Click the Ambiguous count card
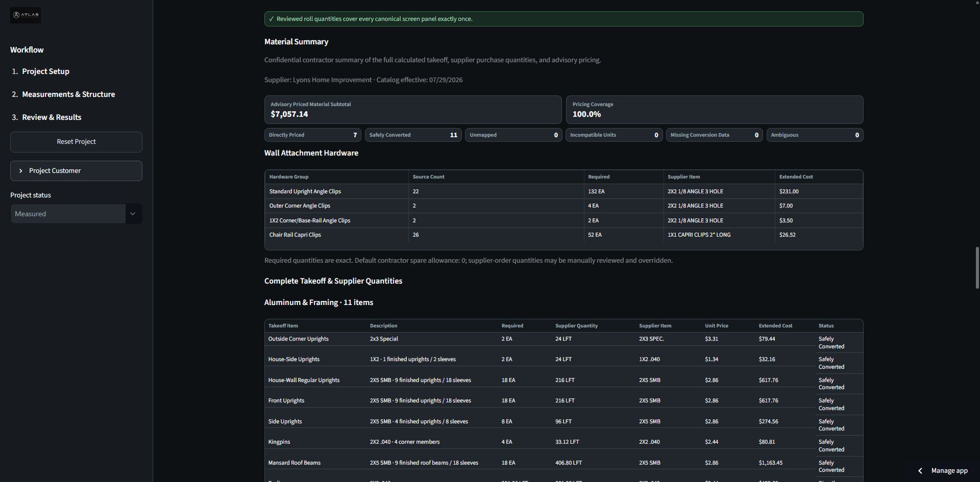Image resolution: width=980 pixels, height=482 pixels. click(815, 135)
